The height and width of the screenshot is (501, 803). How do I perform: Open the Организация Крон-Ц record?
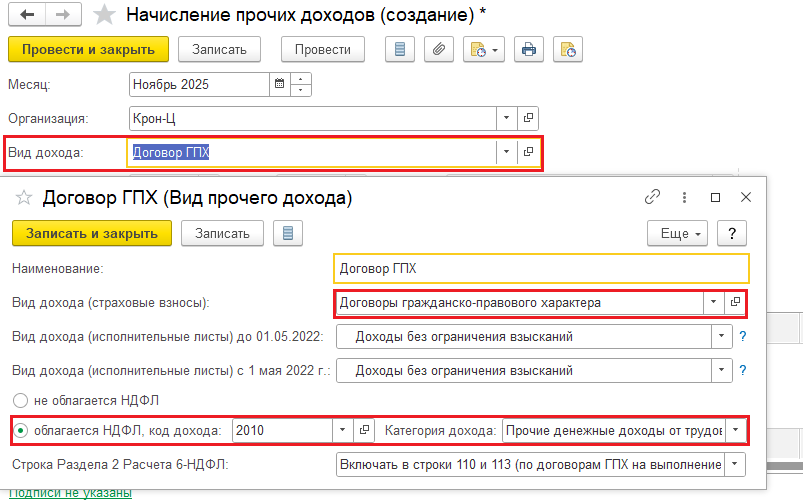coord(528,118)
